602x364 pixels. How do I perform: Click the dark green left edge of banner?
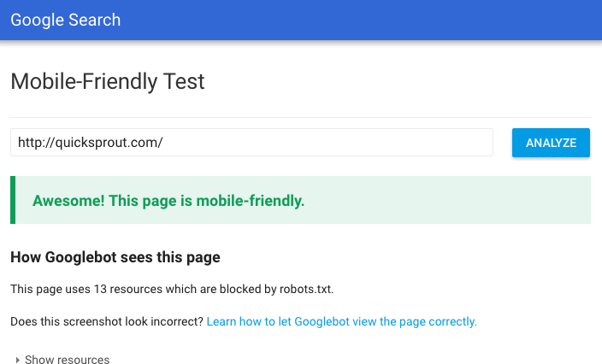[x=13, y=201]
